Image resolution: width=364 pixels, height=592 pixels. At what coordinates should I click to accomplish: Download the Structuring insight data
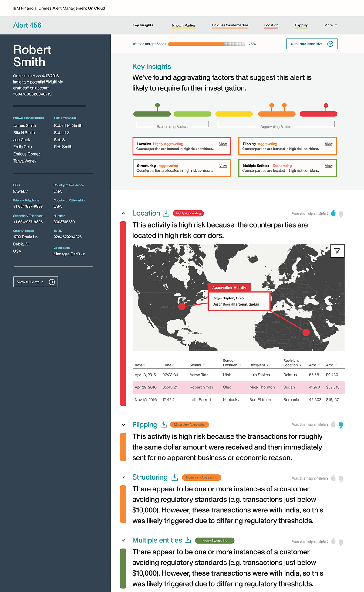tap(174, 477)
